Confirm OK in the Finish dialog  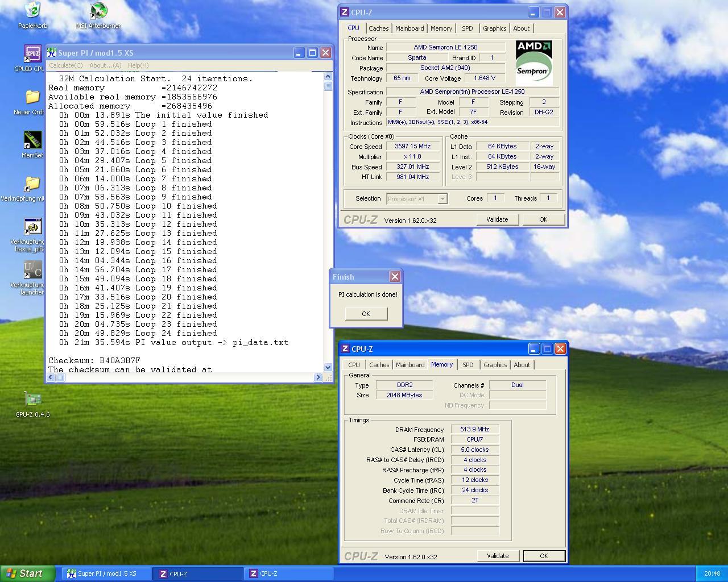[366, 314]
